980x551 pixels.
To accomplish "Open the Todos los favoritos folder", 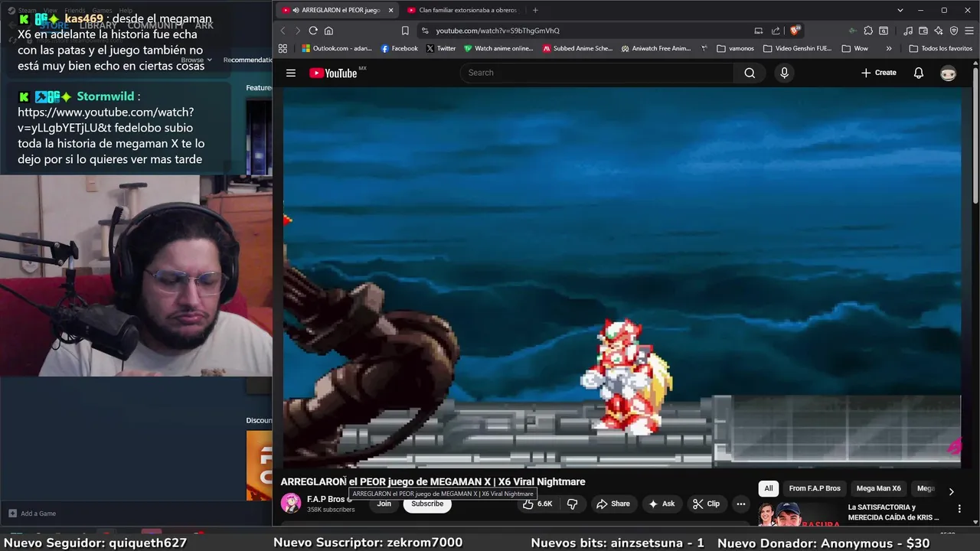I will (x=940, y=48).
